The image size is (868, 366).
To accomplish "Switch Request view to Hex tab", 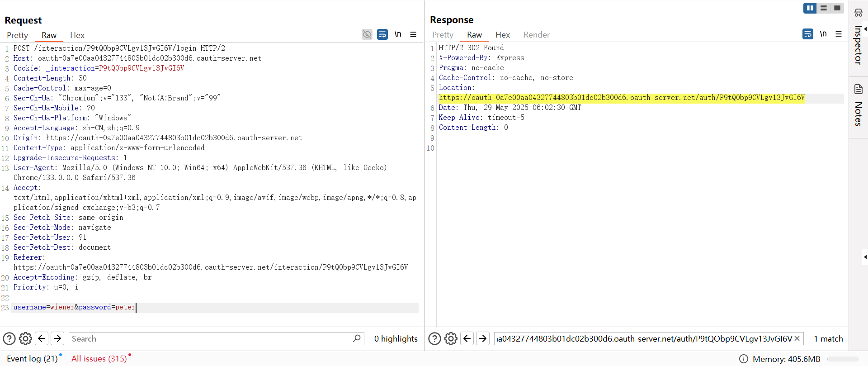I will tap(77, 35).
